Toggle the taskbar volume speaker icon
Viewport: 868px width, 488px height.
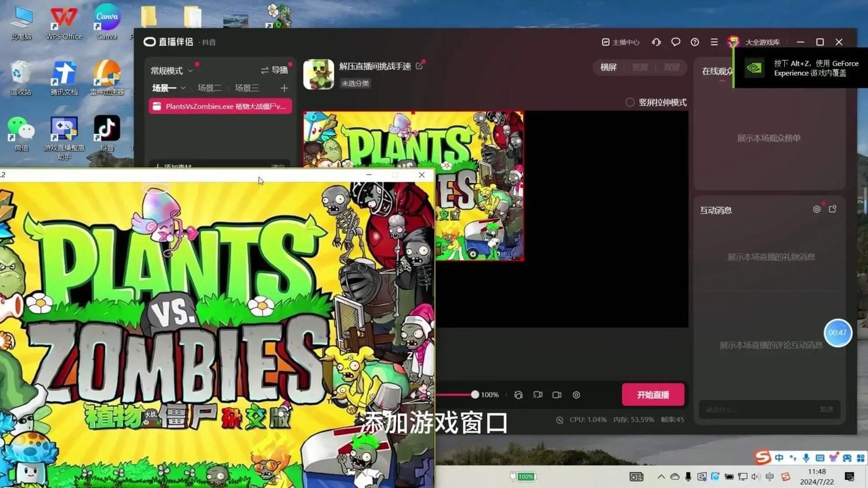756,476
